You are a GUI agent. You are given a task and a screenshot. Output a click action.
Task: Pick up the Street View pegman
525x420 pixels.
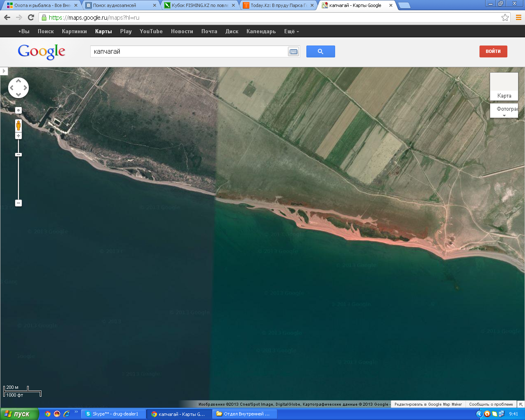18,125
